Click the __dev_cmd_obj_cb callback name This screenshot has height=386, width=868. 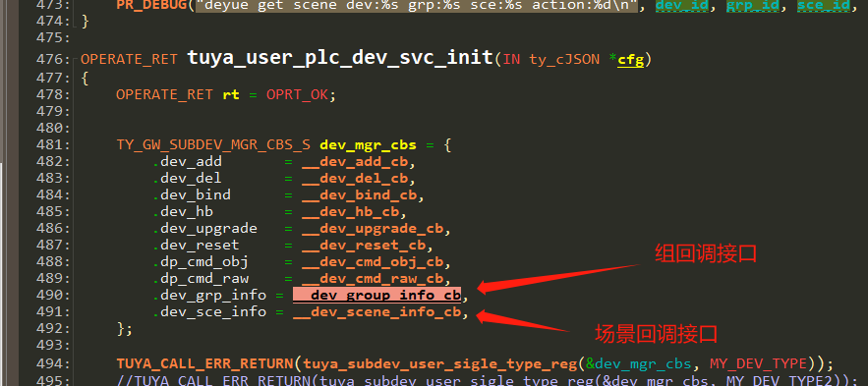pyautogui.click(x=372, y=262)
